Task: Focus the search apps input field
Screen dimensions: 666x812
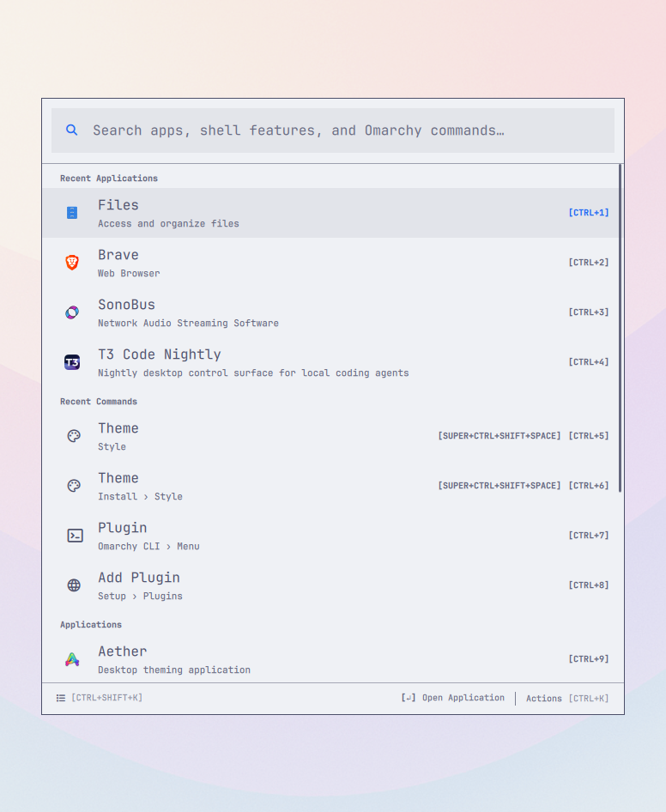Action: click(x=333, y=130)
